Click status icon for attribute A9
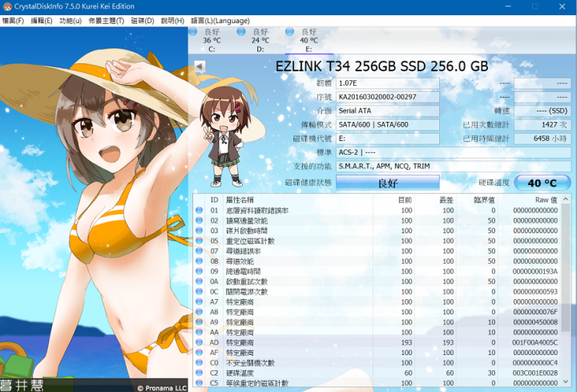577x392 pixels. pos(199,321)
